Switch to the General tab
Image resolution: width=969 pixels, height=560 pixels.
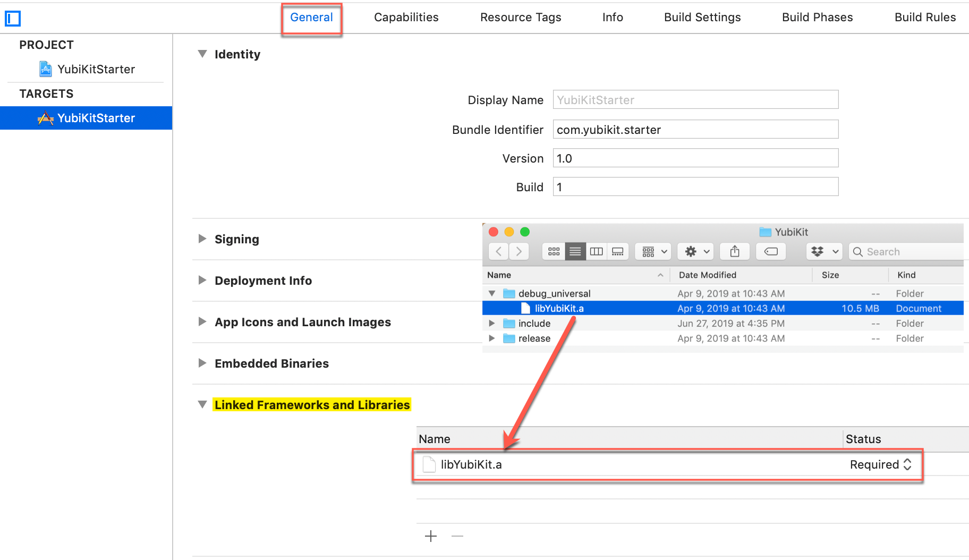coord(311,17)
